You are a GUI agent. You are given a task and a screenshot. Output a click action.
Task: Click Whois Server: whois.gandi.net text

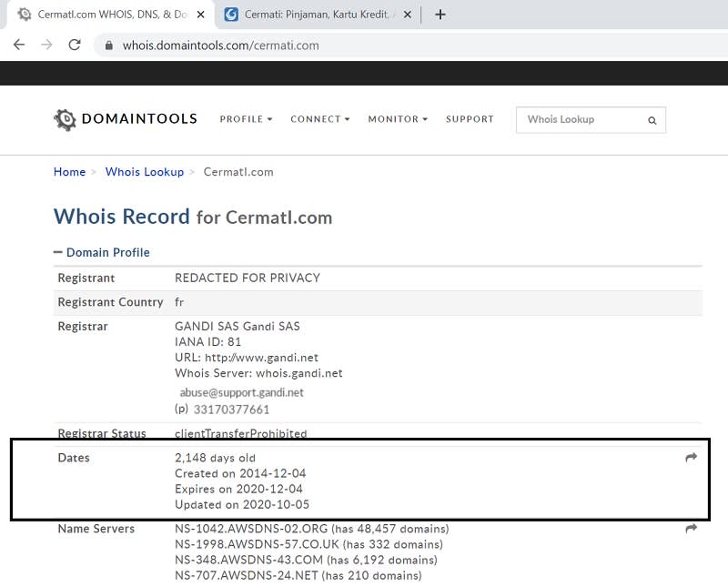pyautogui.click(x=258, y=373)
